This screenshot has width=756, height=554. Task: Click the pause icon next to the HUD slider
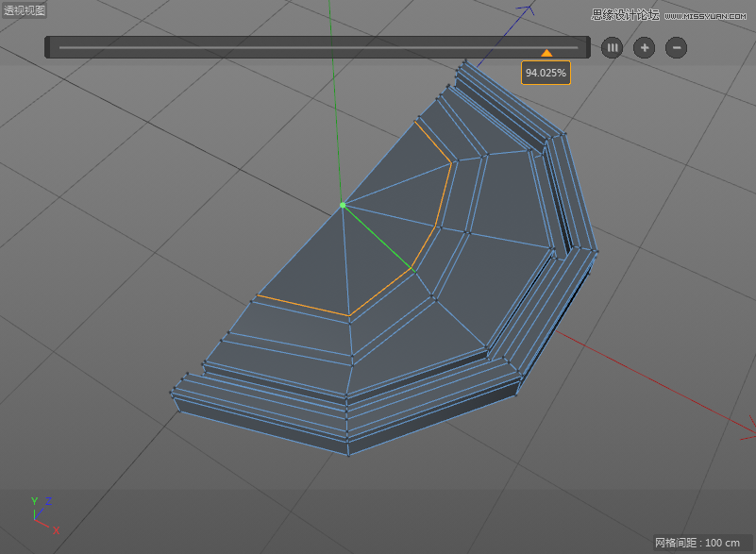coord(612,47)
